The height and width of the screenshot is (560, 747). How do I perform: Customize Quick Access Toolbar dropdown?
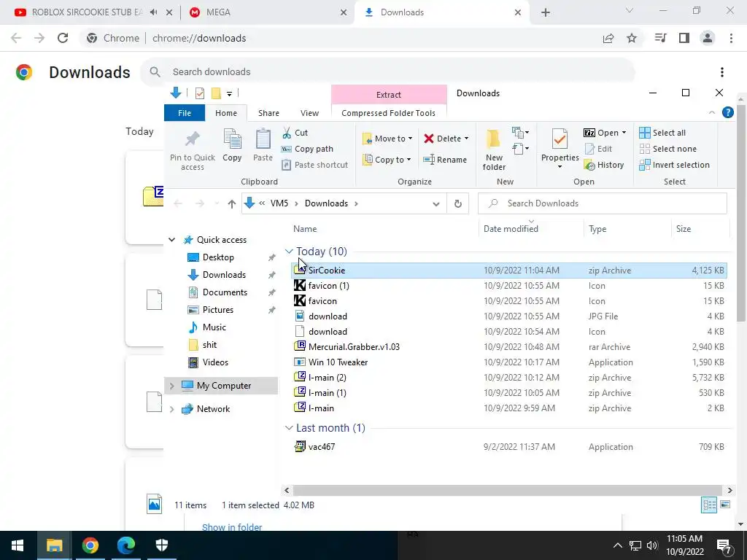(229, 94)
